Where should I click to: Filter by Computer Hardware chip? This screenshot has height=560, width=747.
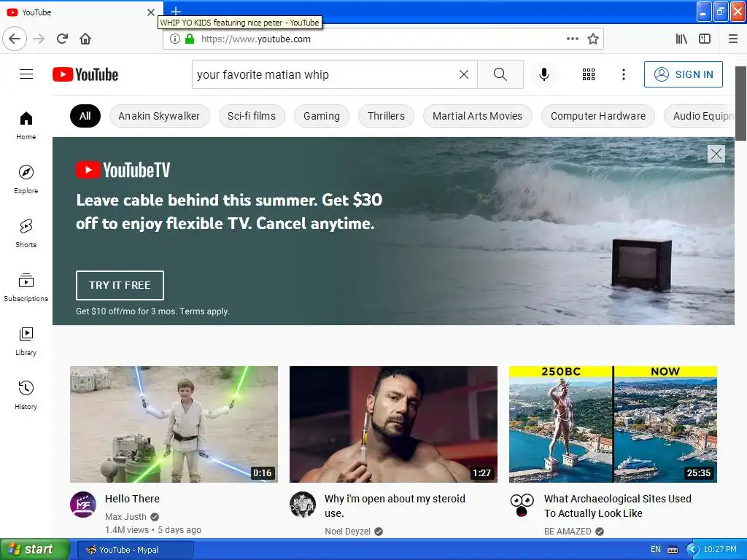point(598,116)
